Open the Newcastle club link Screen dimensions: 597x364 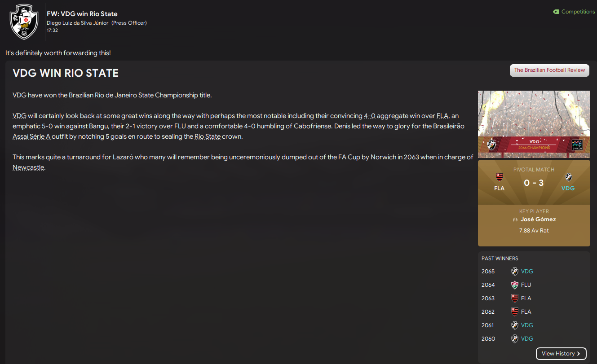click(29, 167)
